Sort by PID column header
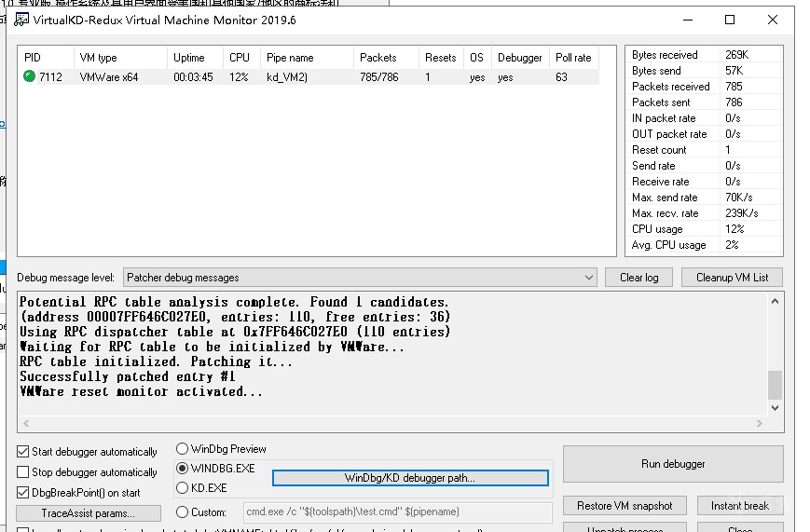 [46, 58]
